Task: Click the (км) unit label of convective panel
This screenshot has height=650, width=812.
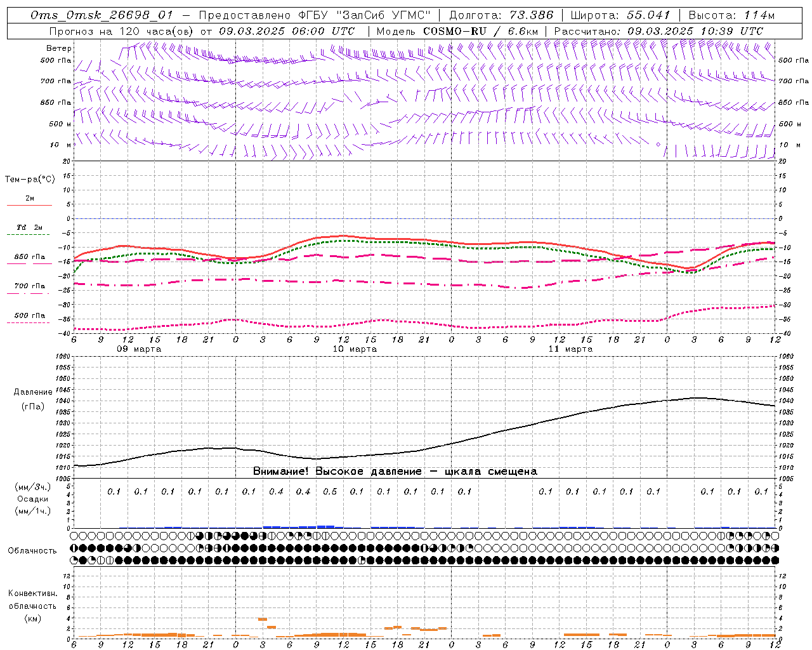Action: (x=32, y=618)
